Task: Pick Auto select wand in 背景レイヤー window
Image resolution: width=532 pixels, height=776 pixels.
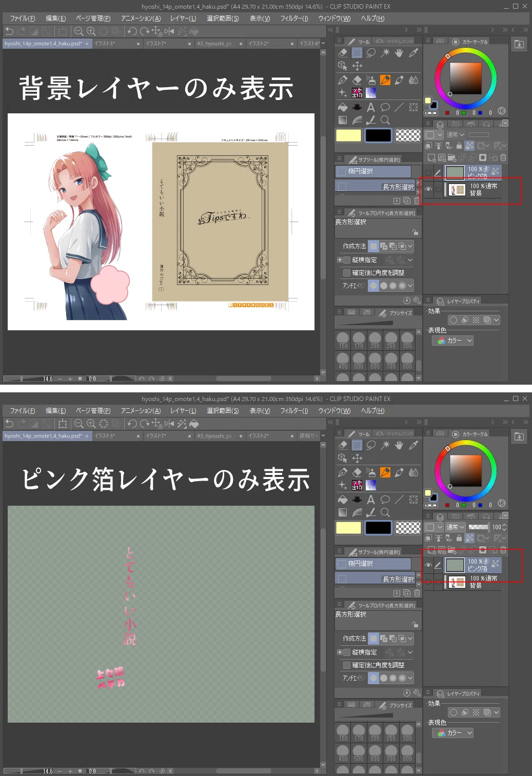Action: click(385, 52)
